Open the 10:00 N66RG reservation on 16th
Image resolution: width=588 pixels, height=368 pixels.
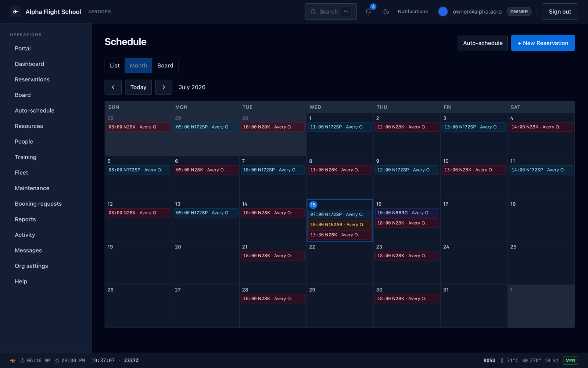(x=407, y=213)
